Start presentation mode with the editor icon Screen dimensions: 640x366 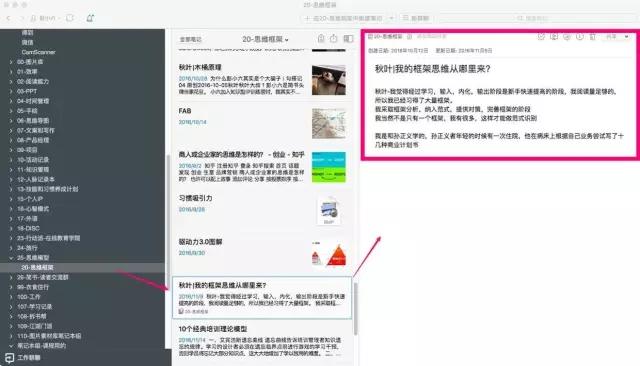pos(554,37)
